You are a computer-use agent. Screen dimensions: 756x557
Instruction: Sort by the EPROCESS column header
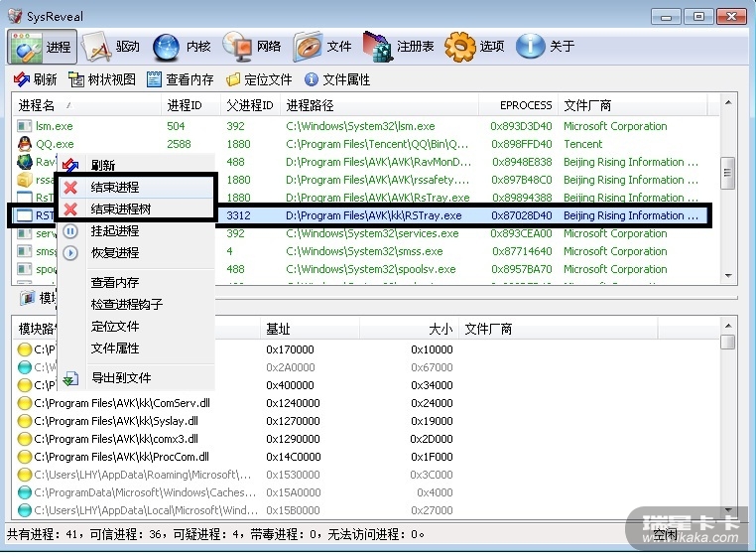pos(518,105)
